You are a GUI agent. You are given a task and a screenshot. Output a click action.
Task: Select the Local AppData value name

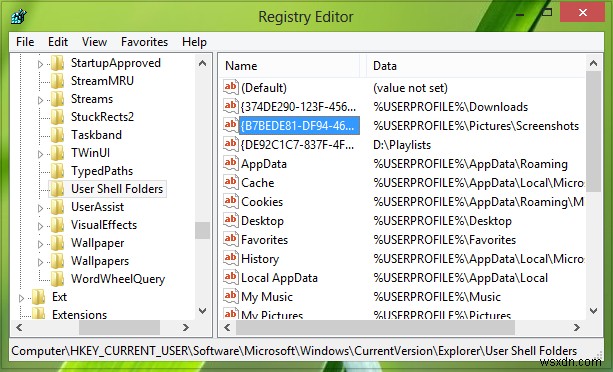pyautogui.click(x=279, y=278)
